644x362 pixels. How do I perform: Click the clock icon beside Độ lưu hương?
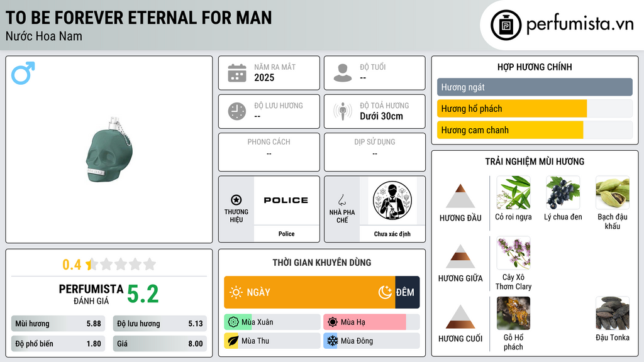(237, 111)
